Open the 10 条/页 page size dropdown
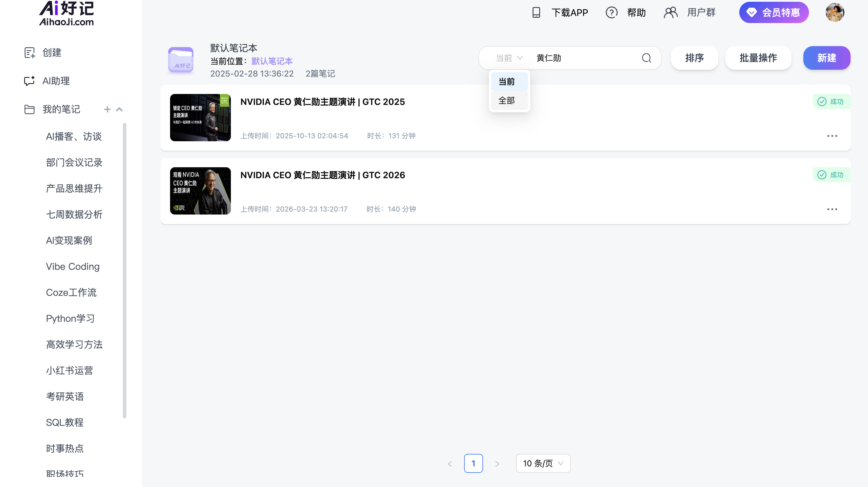868x487 pixels. tap(543, 463)
